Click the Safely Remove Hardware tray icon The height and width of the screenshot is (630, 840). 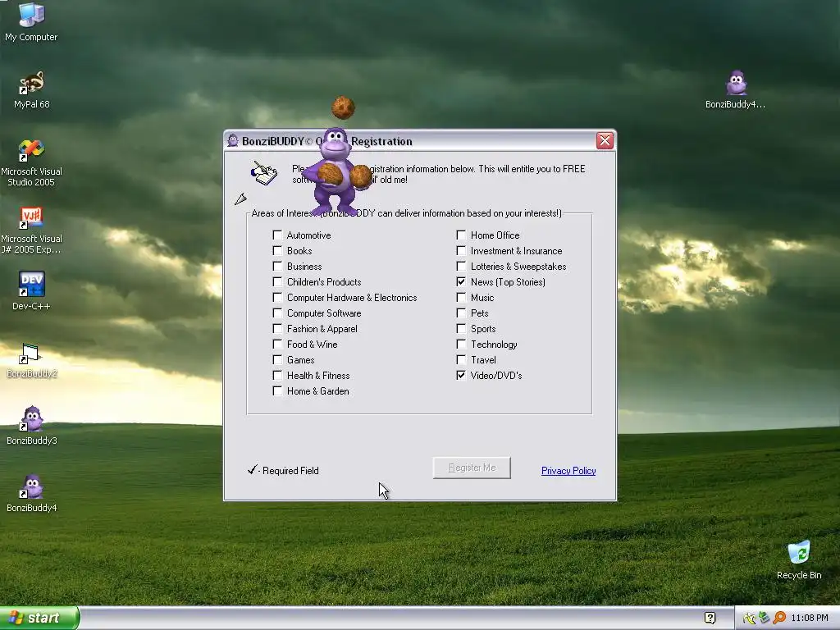point(764,619)
